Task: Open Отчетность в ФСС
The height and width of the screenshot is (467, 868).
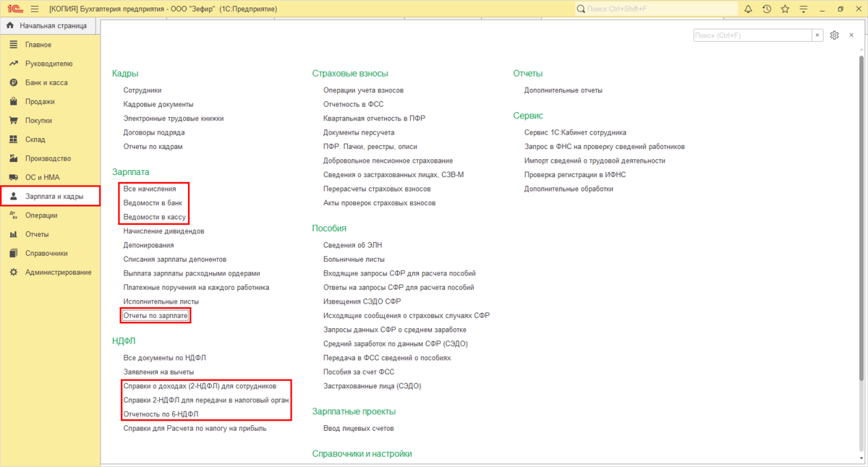Action: 353,104
